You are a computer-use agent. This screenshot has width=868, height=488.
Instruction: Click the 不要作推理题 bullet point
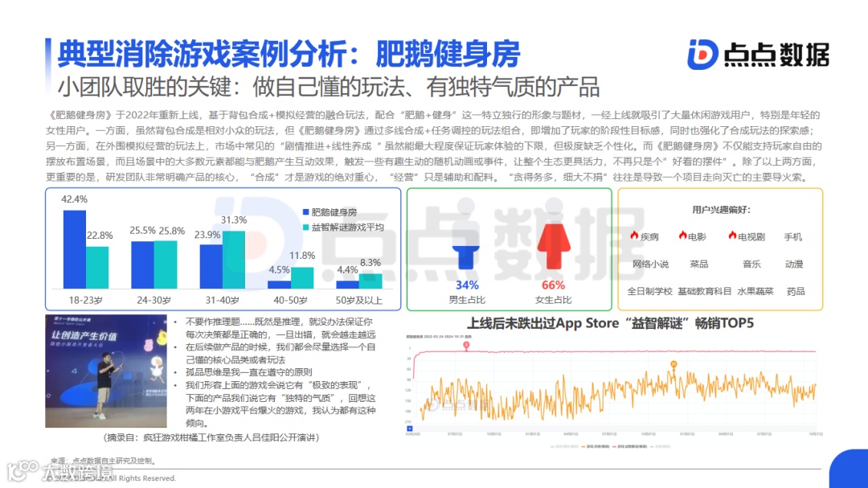[x=280, y=328]
